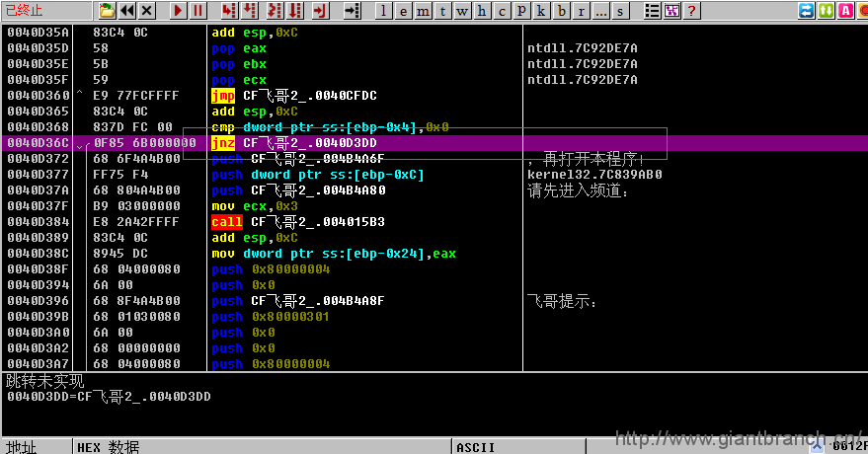868x454 pixels.
Task: Select 'push CF飞哥2_.004B4A8F' instruction
Action: pos(298,300)
